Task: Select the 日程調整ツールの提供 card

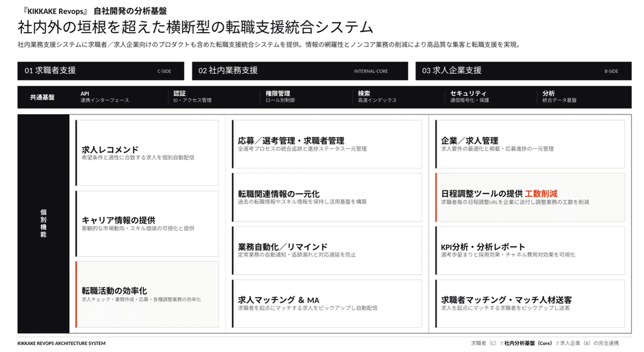Action: [530, 197]
